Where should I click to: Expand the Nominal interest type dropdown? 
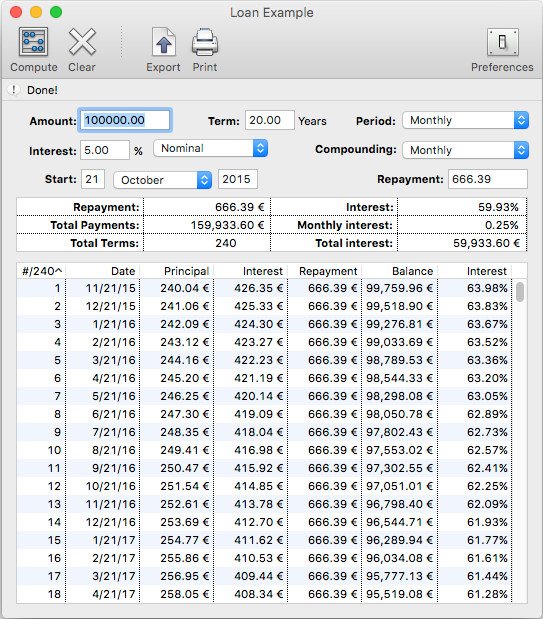click(210, 148)
